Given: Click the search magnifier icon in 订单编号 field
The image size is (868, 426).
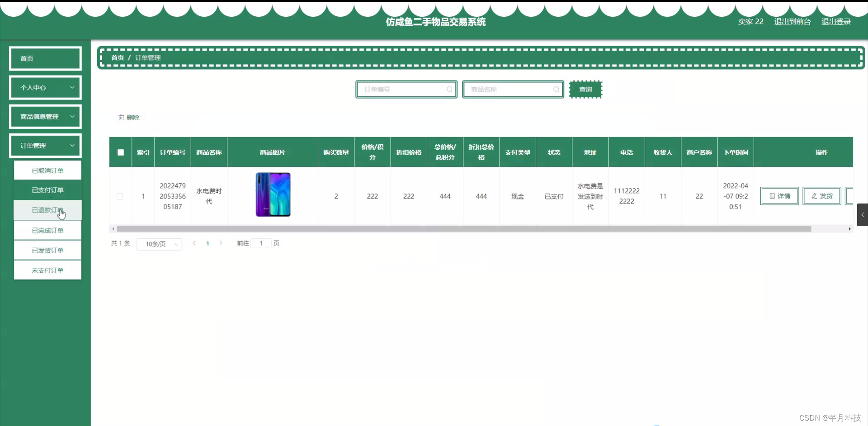Looking at the screenshot, I should pyautogui.click(x=449, y=89).
